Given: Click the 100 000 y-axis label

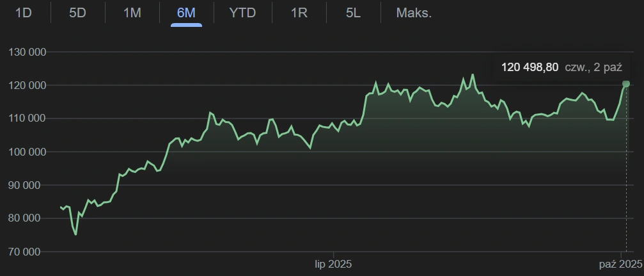Looking at the screenshot, I should point(28,152).
